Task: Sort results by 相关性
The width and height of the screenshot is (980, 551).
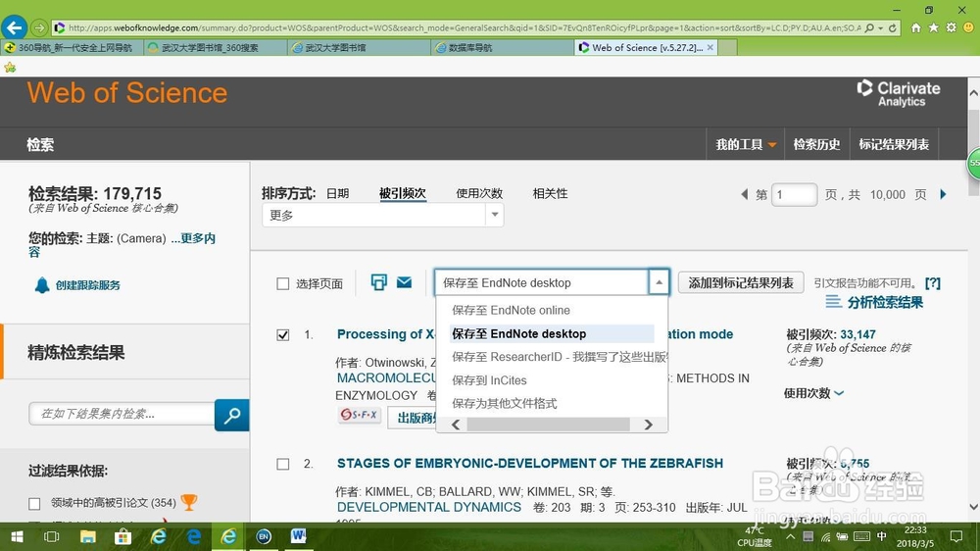Action: [550, 194]
